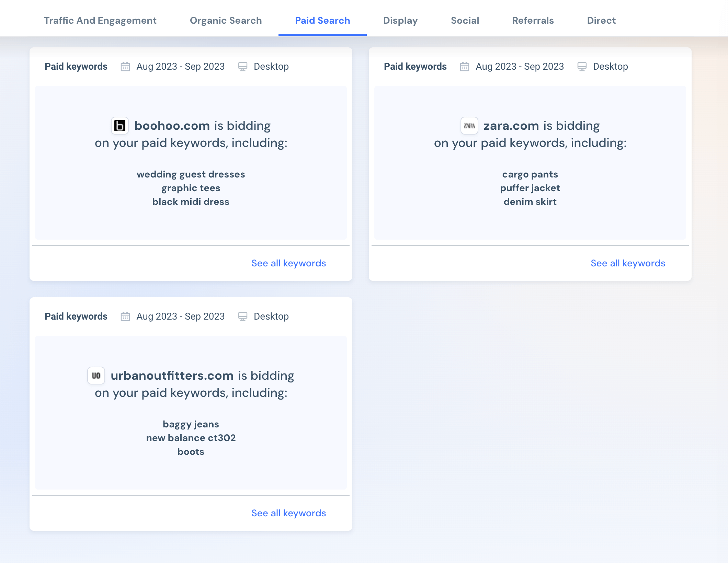
Task: Open See all keywords for urbanoutfitters.com
Action: pos(288,513)
